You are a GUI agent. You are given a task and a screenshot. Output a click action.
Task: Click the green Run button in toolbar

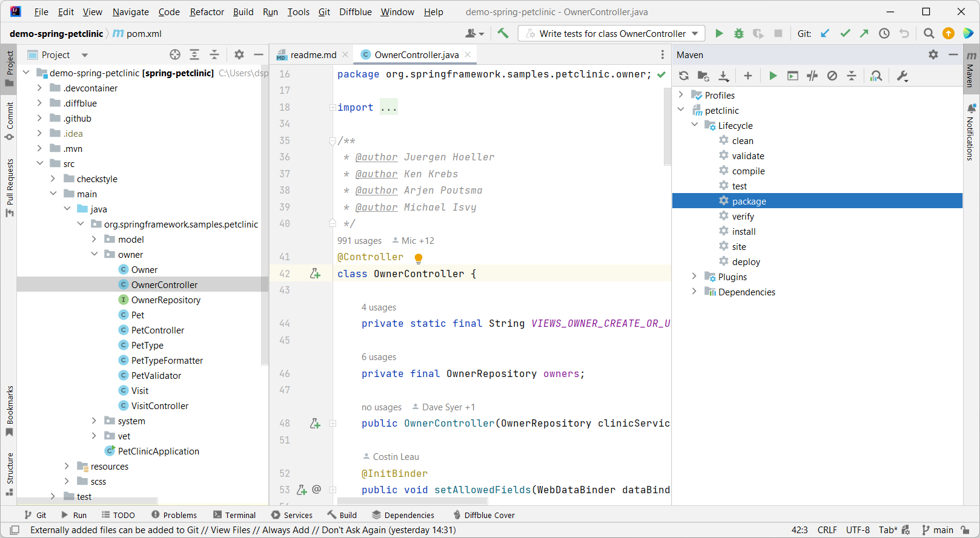pos(719,33)
